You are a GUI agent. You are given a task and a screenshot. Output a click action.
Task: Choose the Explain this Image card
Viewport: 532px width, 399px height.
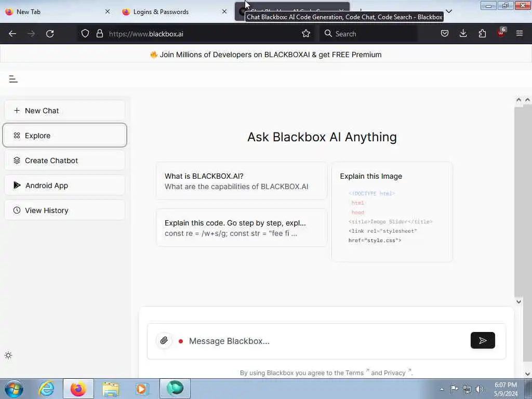[392, 212]
